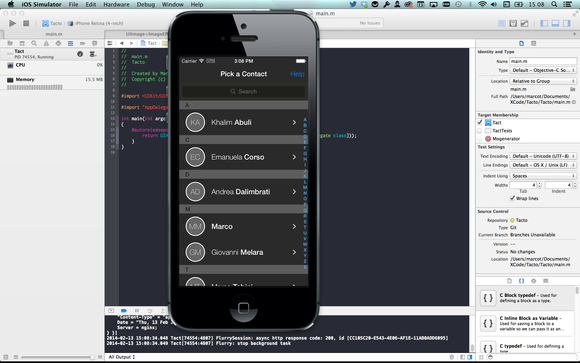Toggle the utilities pane visibility
580x363 pixels.
click(x=567, y=23)
